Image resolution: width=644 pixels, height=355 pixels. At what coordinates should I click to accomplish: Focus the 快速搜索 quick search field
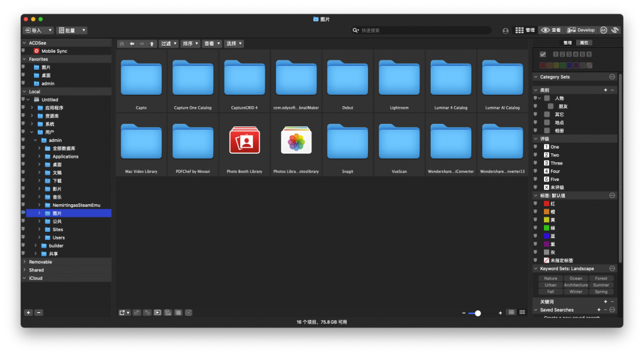click(422, 30)
